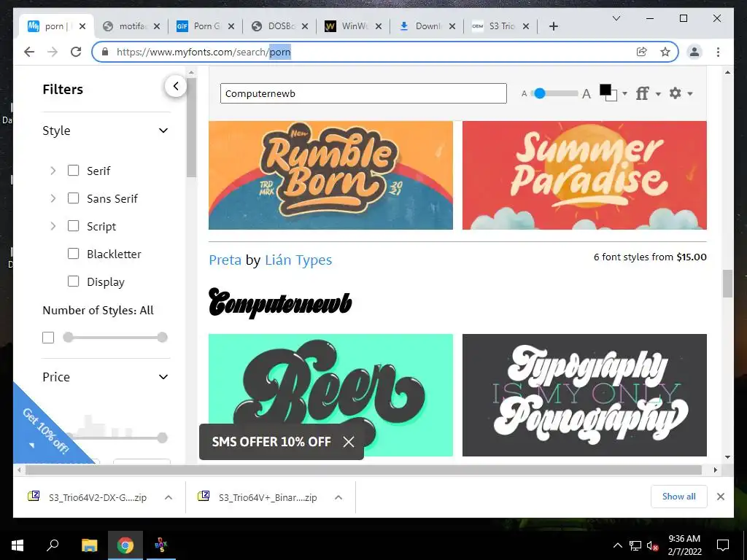This screenshot has width=747, height=560.
Task: Open the Get 10% off corner banner
Action: [x=45, y=433]
